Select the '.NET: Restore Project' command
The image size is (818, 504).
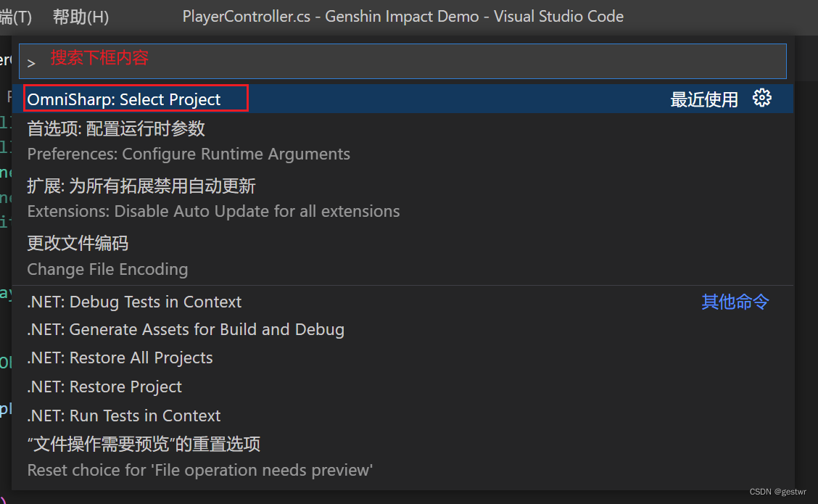point(104,387)
